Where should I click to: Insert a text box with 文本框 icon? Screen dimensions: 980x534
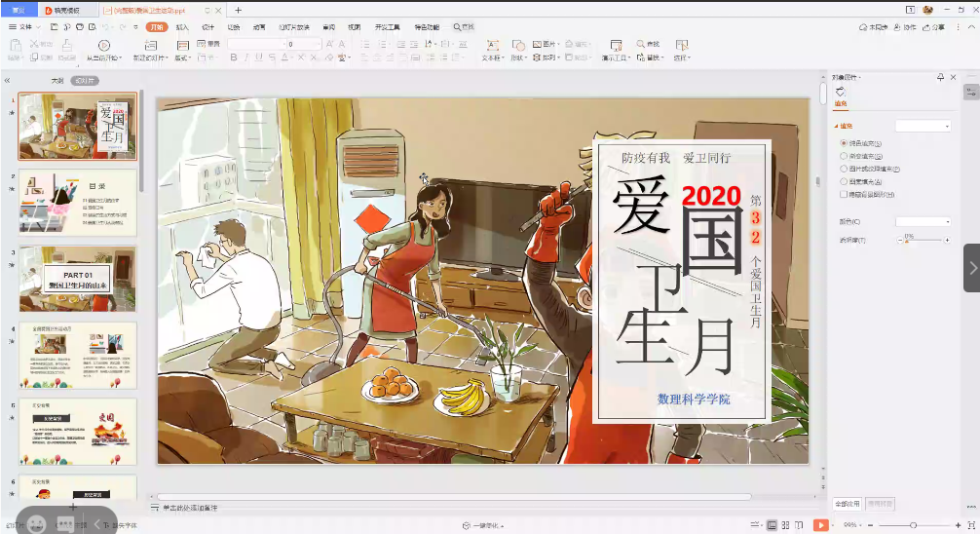point(492,45)
